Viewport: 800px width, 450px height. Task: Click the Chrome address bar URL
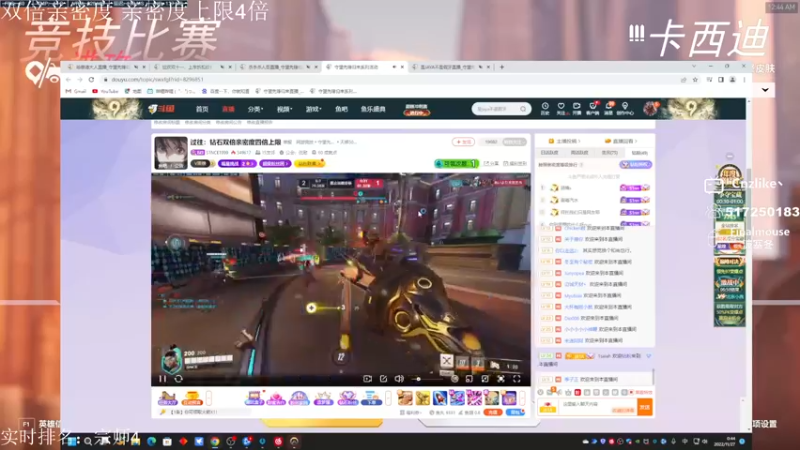[158, 80]
